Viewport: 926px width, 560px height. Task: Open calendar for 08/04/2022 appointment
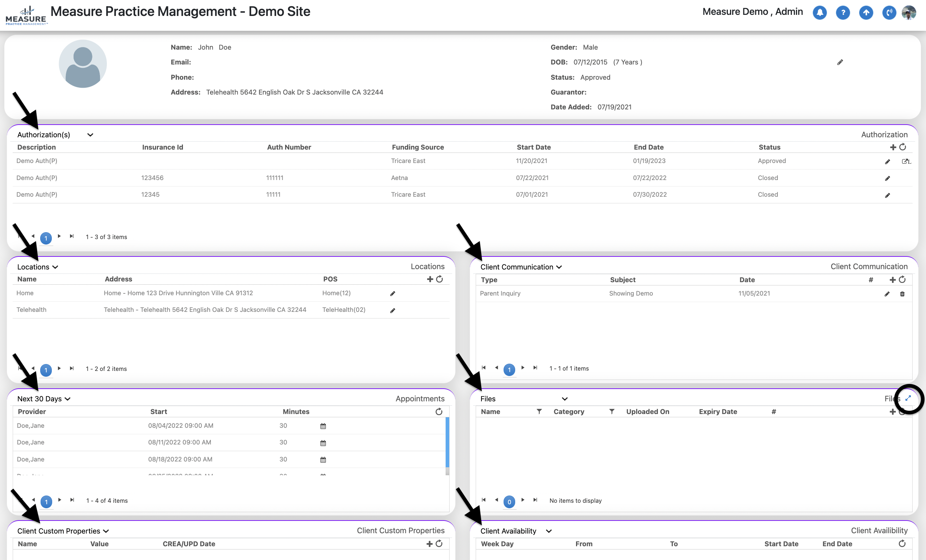click(x=323, y=426)
